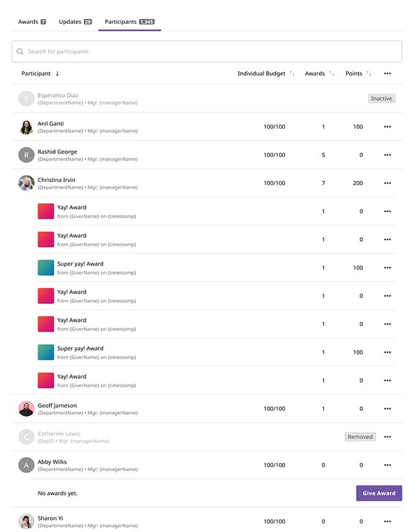Collapse Christina Irvin's awards row

[56, 180]
